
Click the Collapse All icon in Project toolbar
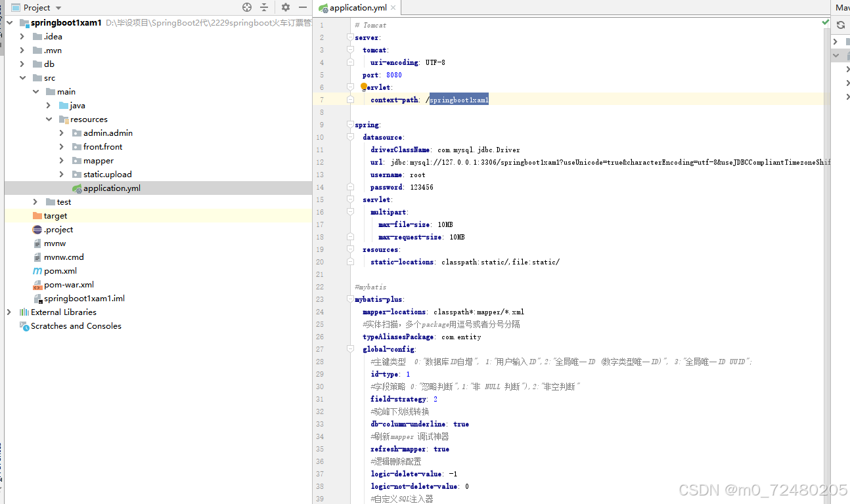coord(265,7)
